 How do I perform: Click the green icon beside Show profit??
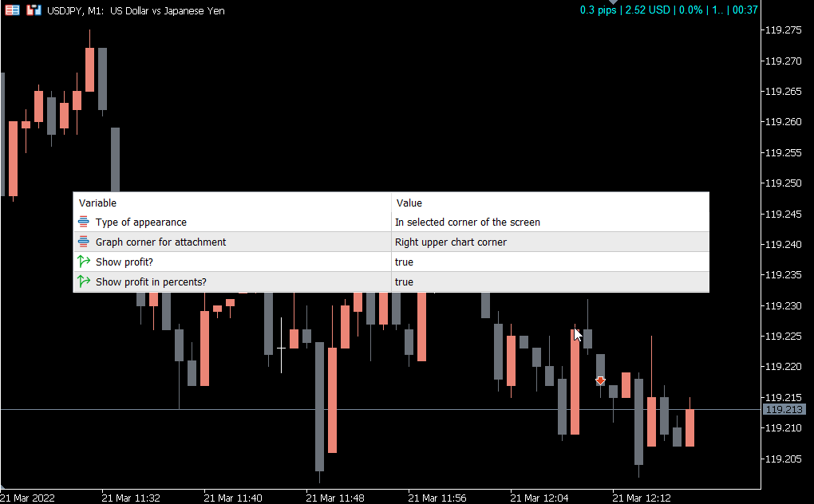pyautogui.click(x=84, y=262)
